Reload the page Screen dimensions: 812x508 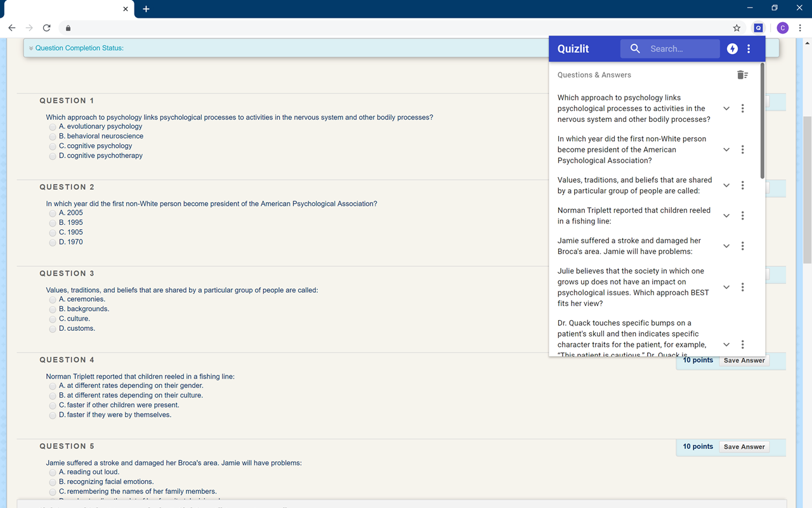pos(46,27)
